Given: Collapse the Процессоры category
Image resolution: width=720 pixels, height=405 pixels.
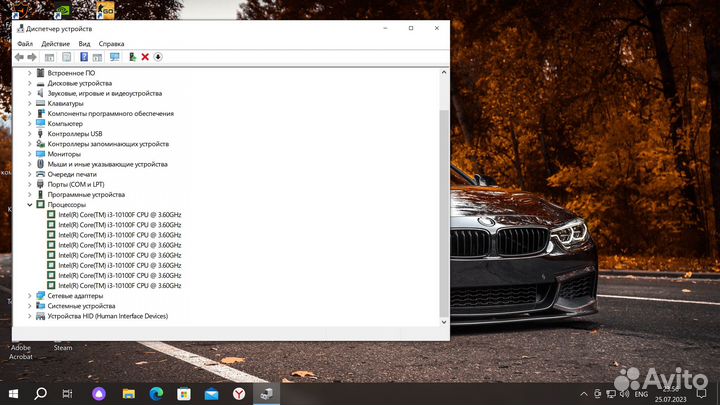Looking at the screenshot, I should pyautogui.click(x=29, y=204).
